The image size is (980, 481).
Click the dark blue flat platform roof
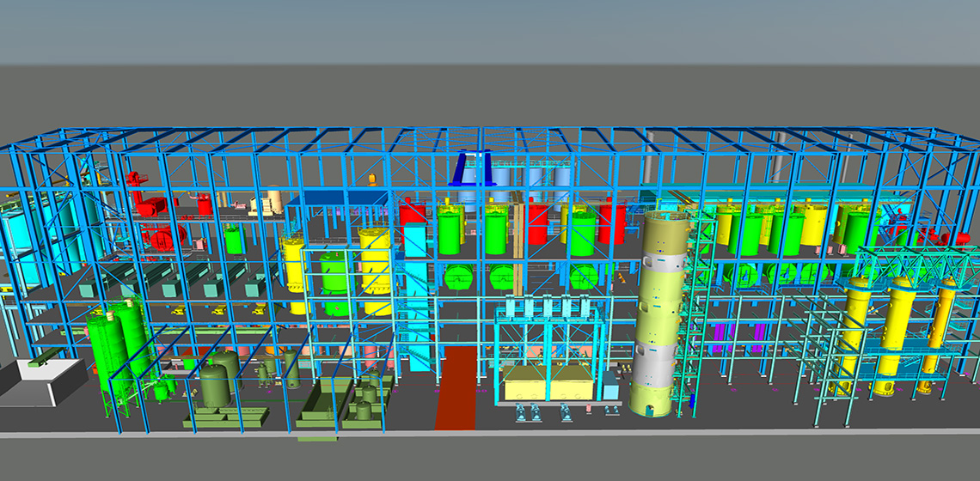pos(335,198)
